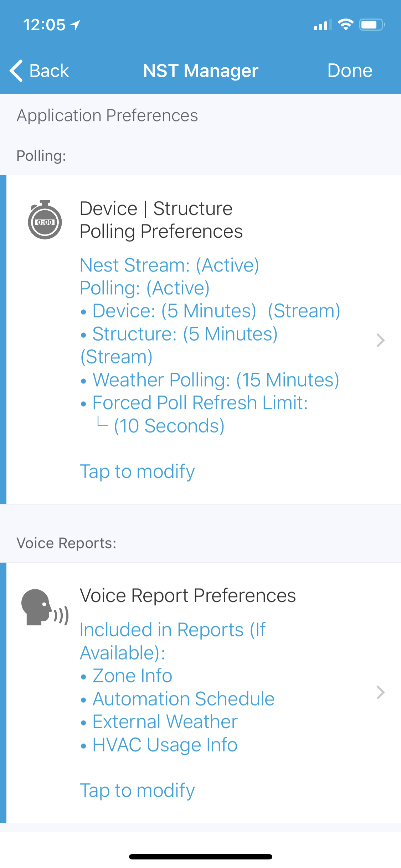Viewport: 401px width, 868px height.
Task: Tap the battery indicator icon
Action: pyautogui.click(x=372, y=25)
